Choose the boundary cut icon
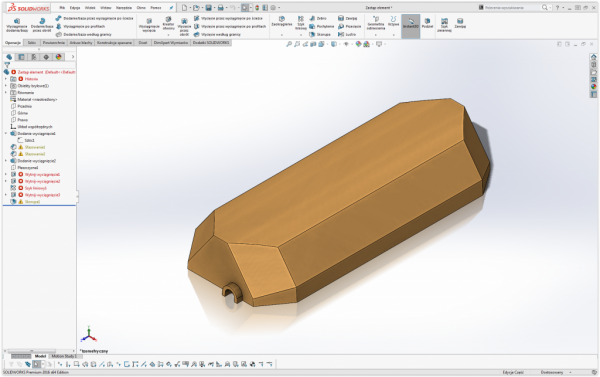 point(197,34)
